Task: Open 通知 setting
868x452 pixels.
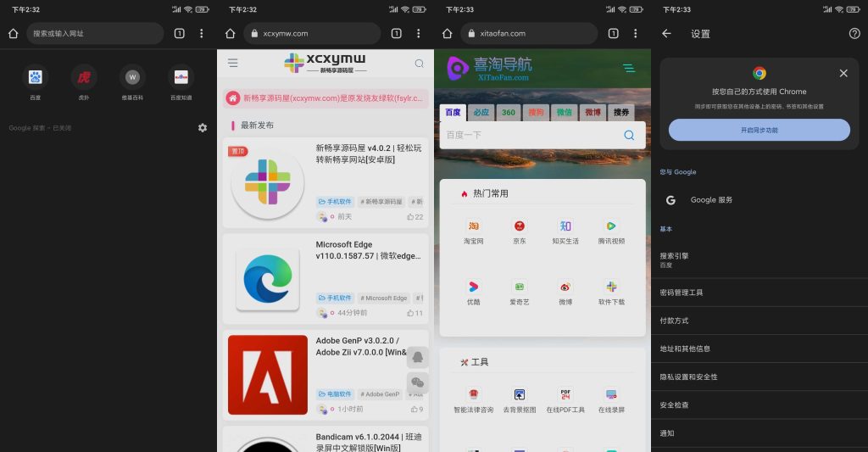Action: pos(759,433)
